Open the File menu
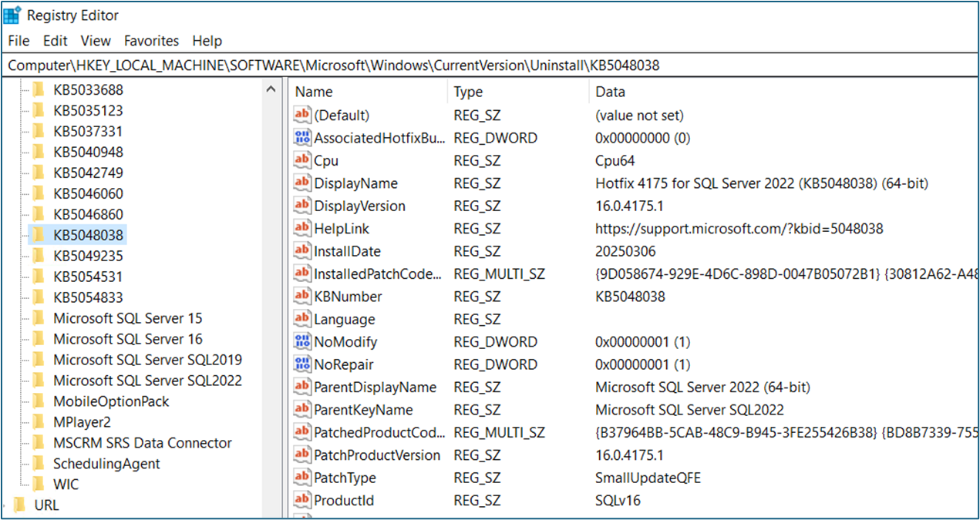 pyautogui.click(x=19, y=41)
